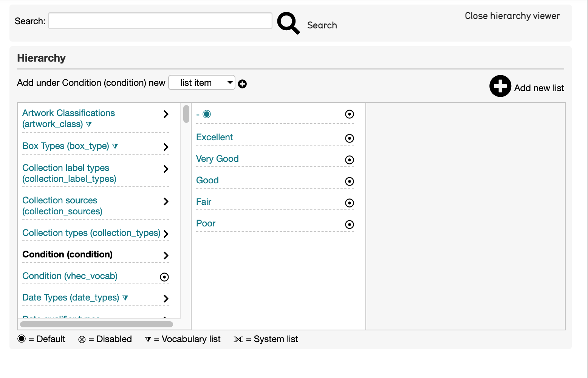Click small plus icon beside list item dropdown

pyautogui.click(x=243, y=84)
